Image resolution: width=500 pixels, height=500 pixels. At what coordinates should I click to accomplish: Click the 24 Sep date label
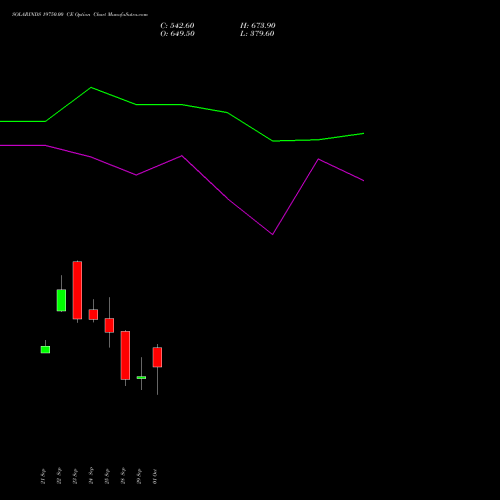click(x=91, y=476)
